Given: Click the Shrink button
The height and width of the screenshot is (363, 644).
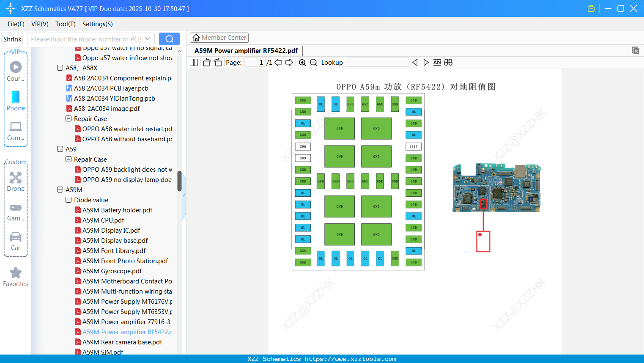Looking at the screenshot, I should (x=13, y=39).
